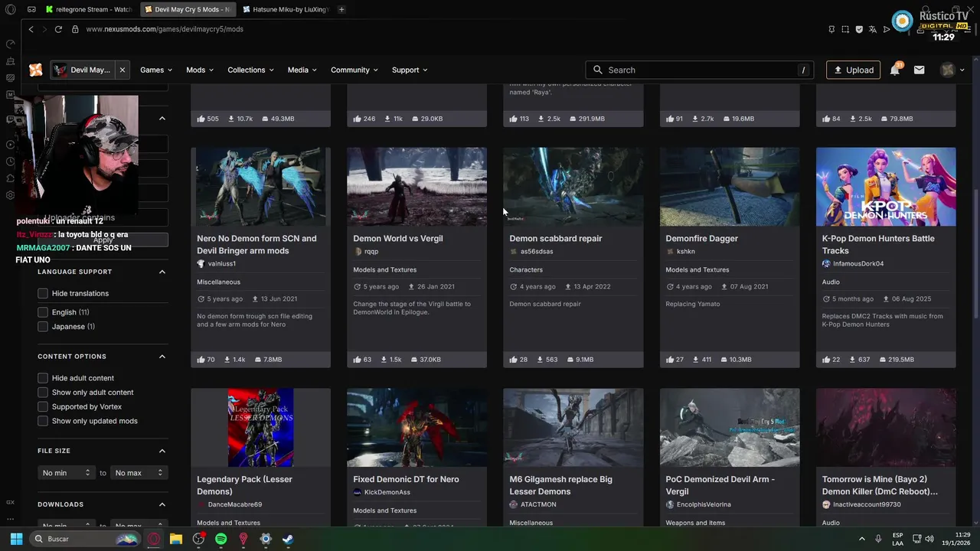Open the Media menu
This screenshot has width=980, height=551.
[x=302, y=70]
